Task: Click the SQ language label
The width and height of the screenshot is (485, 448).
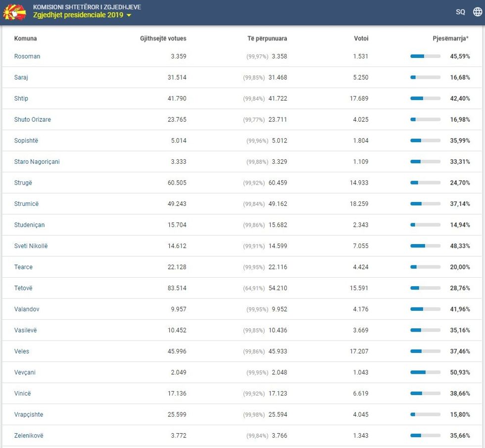Action: (460, 12)
